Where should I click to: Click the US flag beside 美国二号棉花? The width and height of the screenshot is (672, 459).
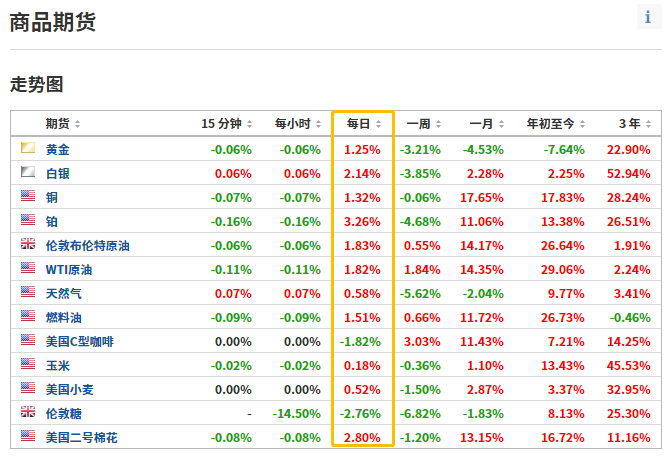[x=28, y=437]
